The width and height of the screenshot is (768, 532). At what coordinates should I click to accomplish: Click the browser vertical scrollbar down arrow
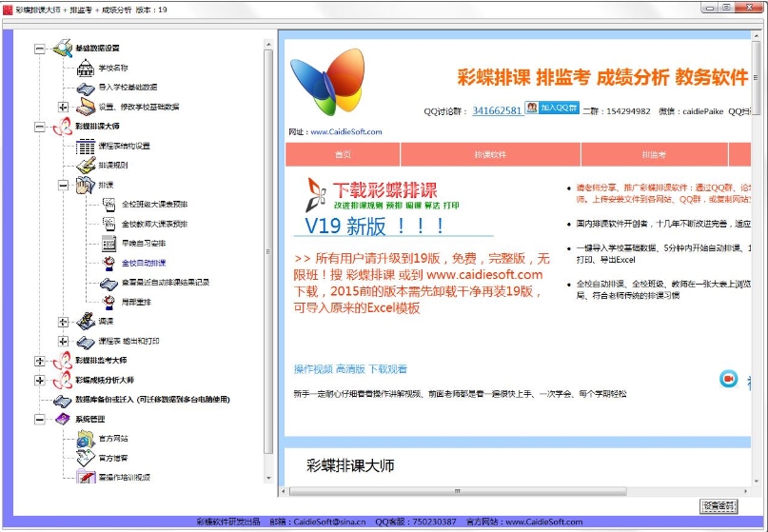(756, 482)
